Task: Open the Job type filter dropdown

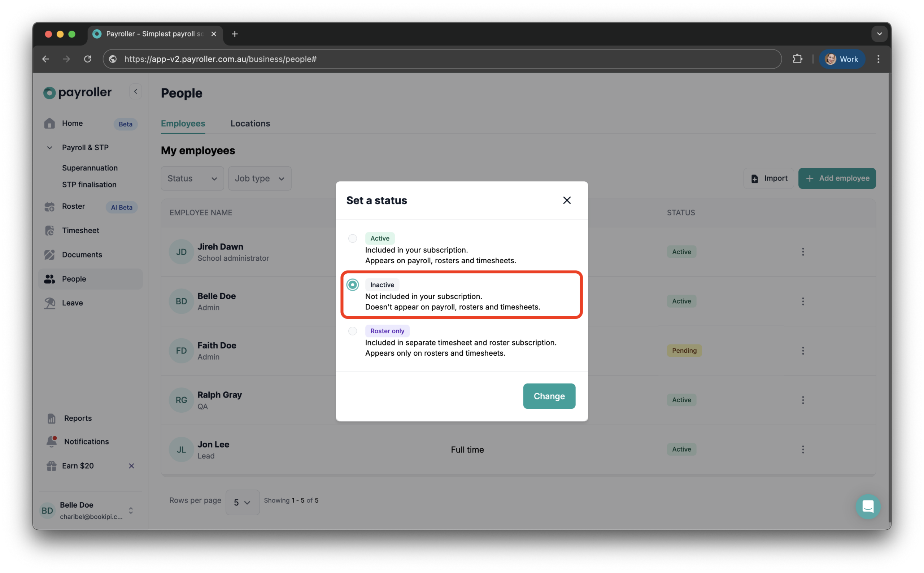Action: [259, 178]
